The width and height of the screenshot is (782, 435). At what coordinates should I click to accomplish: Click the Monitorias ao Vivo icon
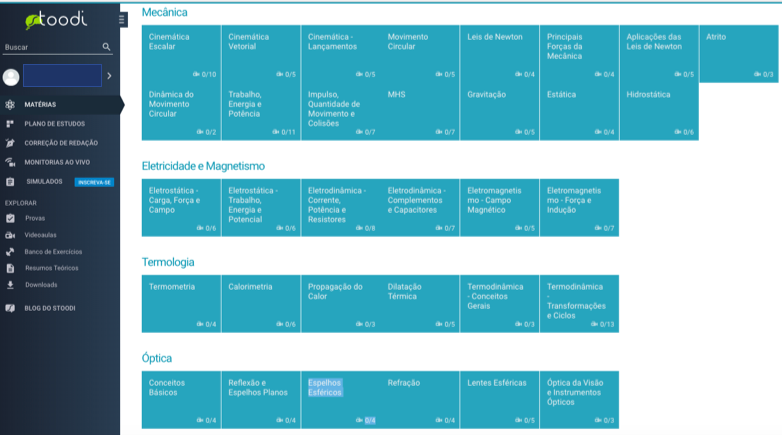pyautogui.click(x=10, y=162)
